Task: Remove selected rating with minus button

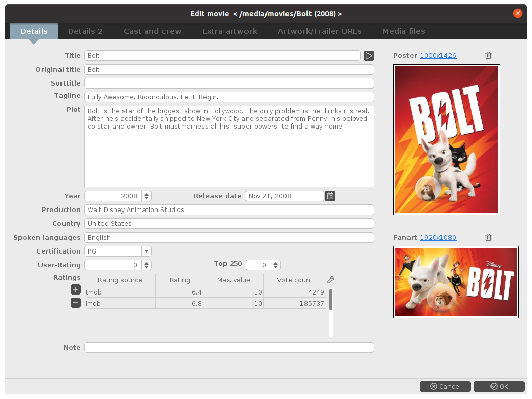Action: (x=75, y=303)
